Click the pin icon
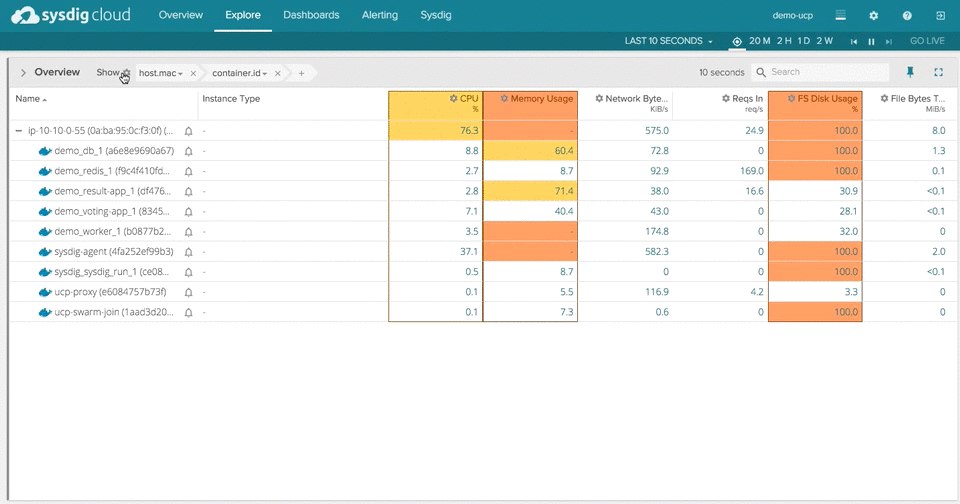This screenshot has width=960, height=504. point(910,72)
